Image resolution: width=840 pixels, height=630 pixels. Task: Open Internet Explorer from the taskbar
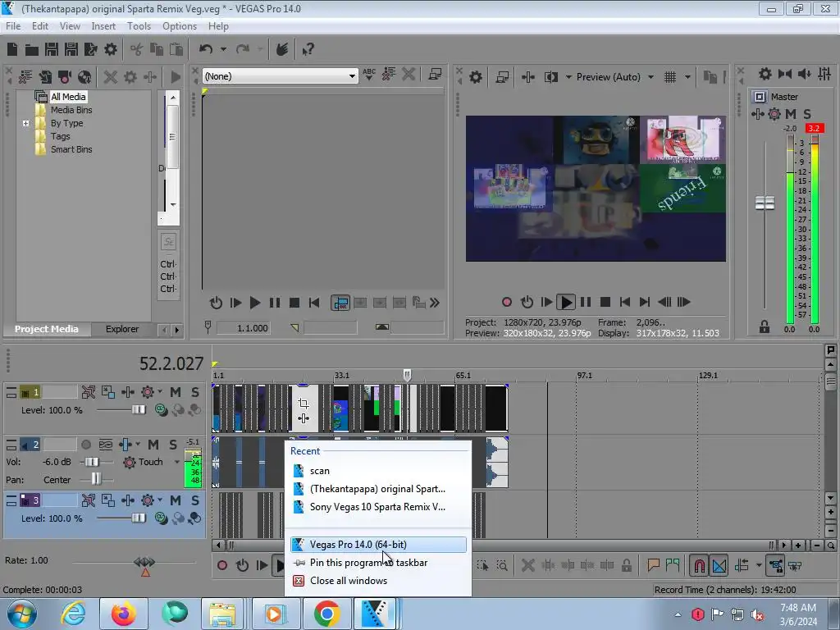tap(73, 614)
